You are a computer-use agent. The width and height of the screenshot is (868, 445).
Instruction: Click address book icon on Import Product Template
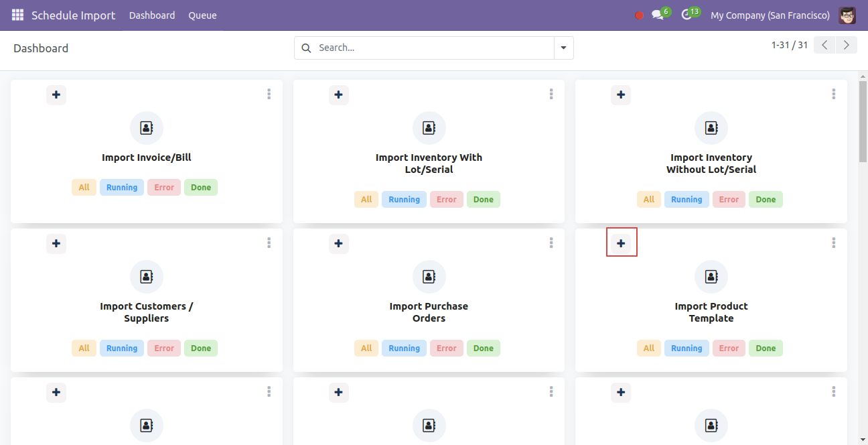pos(711,277)
